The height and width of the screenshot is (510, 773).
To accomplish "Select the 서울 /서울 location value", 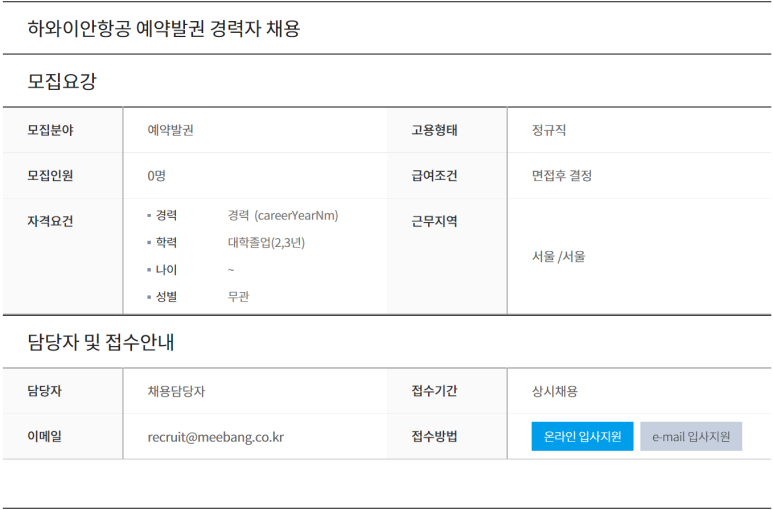I will [x=558, y=256].
